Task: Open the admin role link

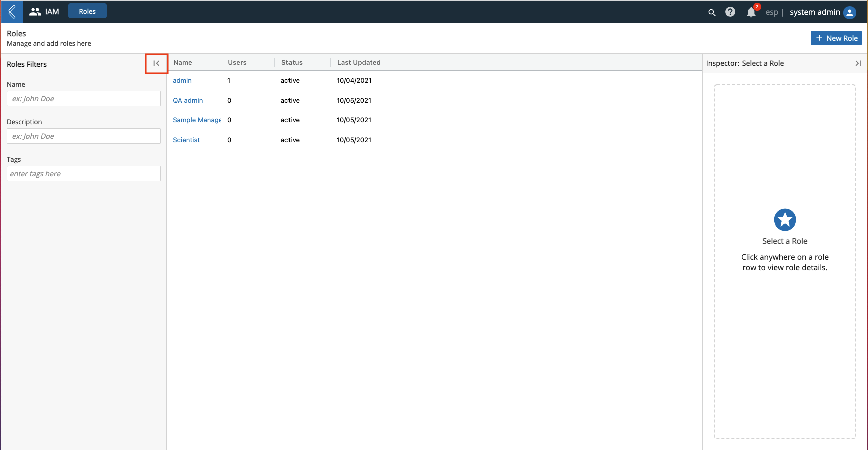Action: click(182, 80)
